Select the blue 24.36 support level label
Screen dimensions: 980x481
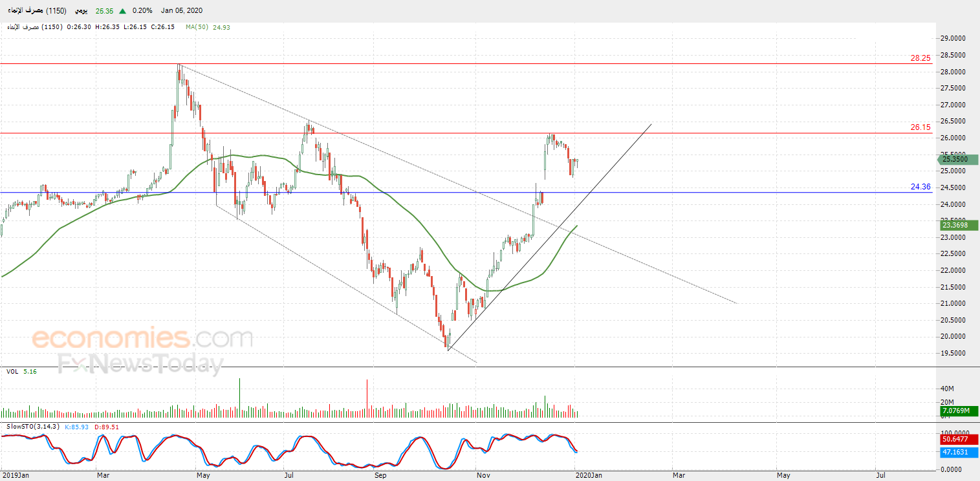(x=920, y=187)
